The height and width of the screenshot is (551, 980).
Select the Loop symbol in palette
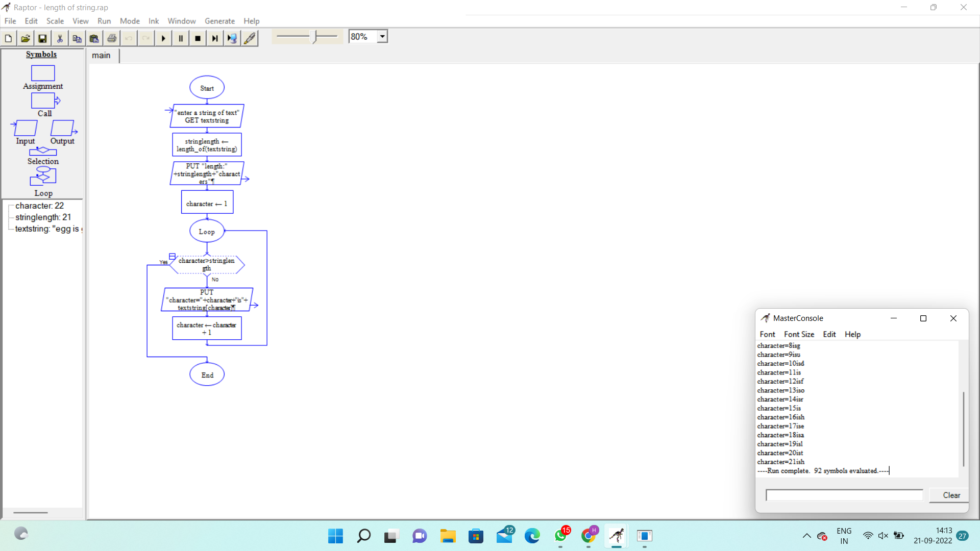[43, 177]
